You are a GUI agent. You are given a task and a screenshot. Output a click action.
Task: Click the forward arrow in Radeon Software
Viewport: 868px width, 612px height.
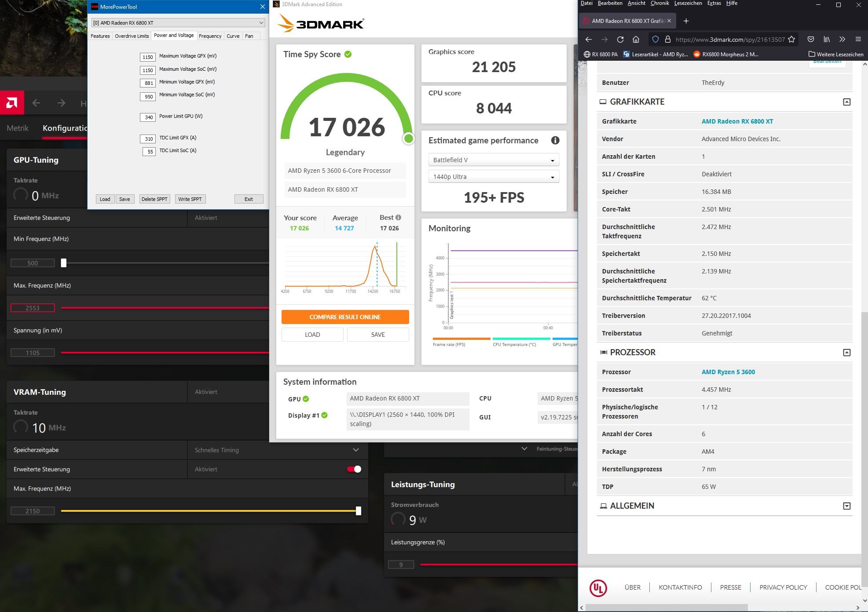tap(61, 103)
